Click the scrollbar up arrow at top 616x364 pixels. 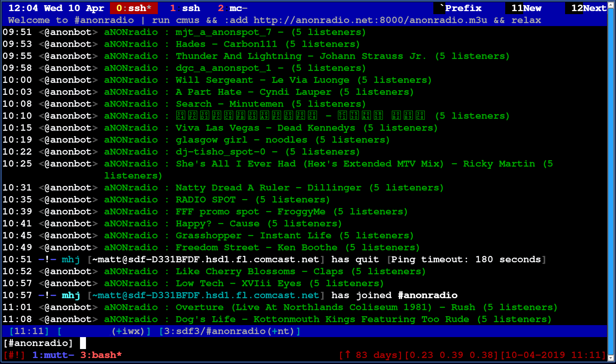coord(611,6)
